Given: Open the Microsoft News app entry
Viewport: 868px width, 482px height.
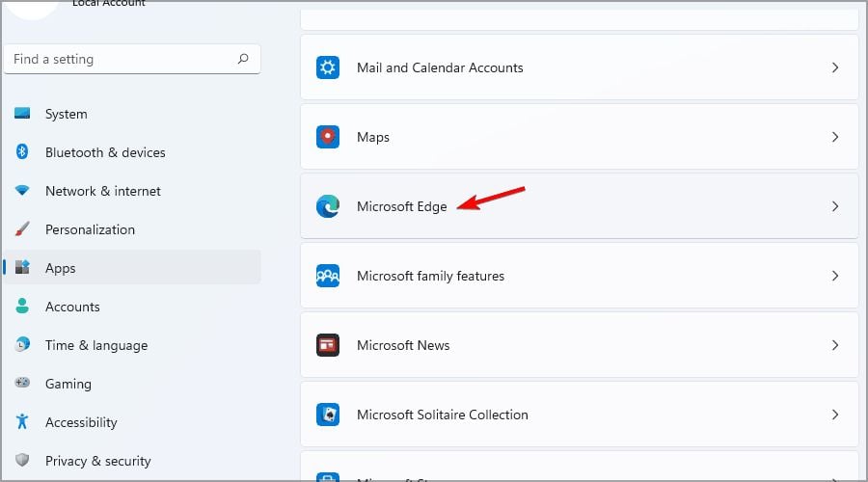Looking at the screenshot, I should [x=403, y=345].
